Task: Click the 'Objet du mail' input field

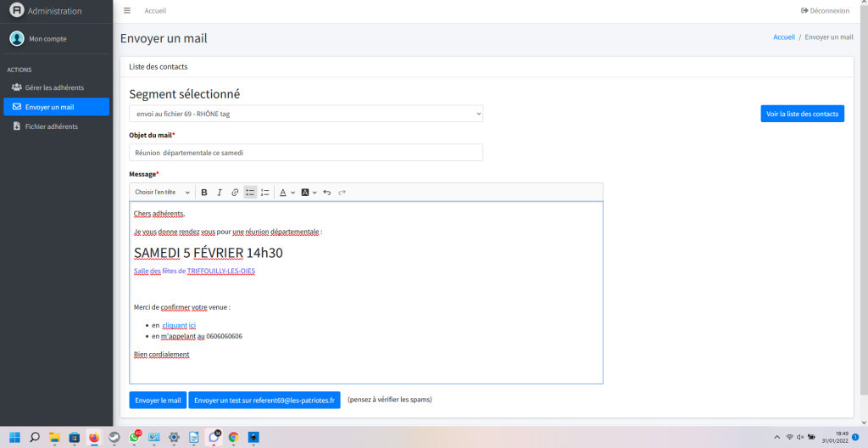Action: 306,153
